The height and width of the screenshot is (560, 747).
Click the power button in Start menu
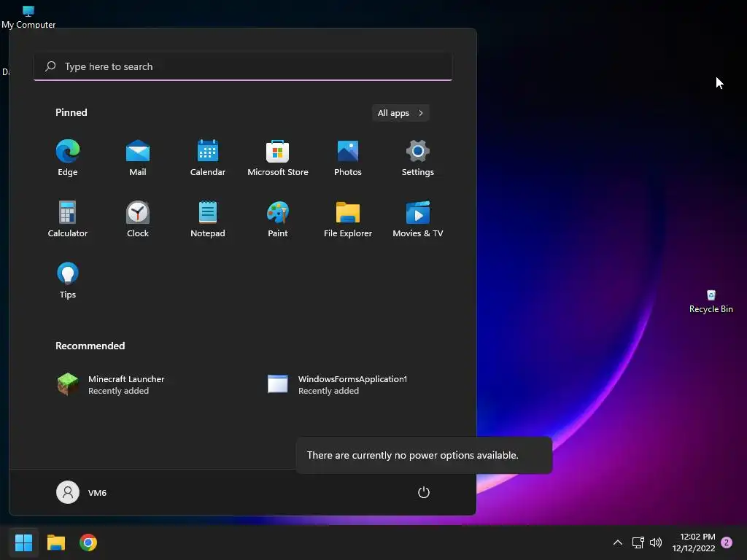pos(424,492)
